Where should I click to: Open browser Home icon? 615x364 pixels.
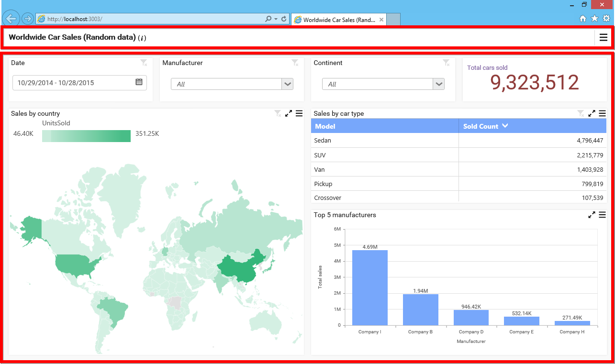pyautogui.click(x=582, y=19)
